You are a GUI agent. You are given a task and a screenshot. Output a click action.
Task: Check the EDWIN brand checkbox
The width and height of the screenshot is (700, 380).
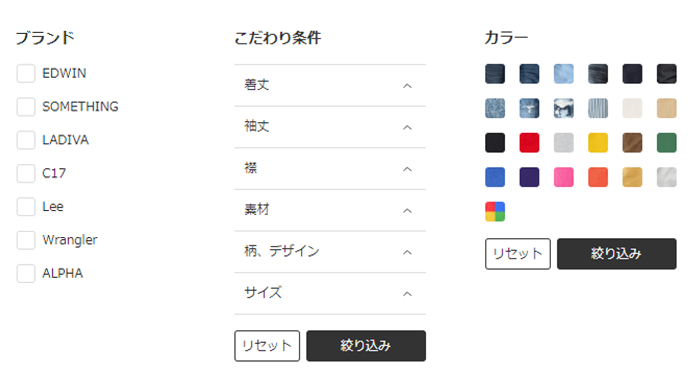pyautogui.click(x=26, y=73)
